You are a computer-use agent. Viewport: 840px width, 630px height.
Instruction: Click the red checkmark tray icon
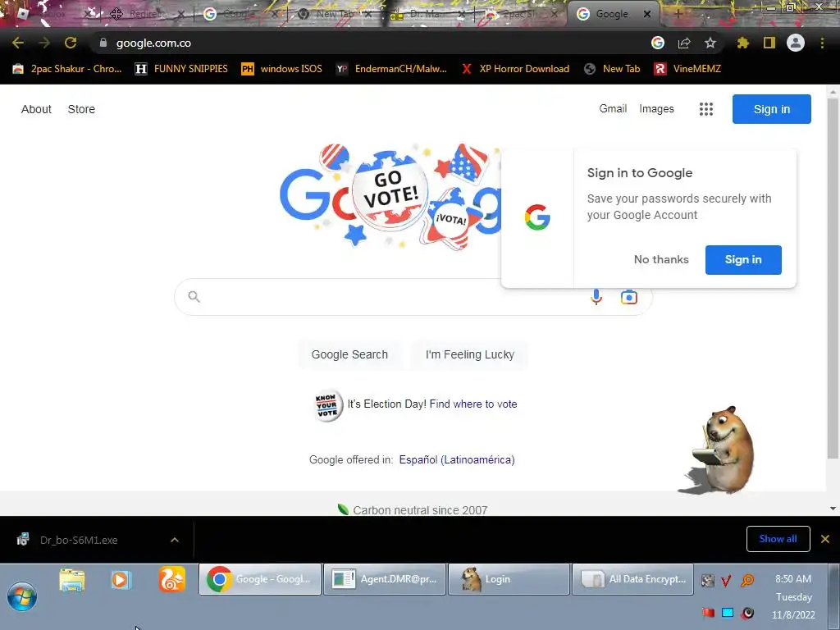tap(727, 580)
